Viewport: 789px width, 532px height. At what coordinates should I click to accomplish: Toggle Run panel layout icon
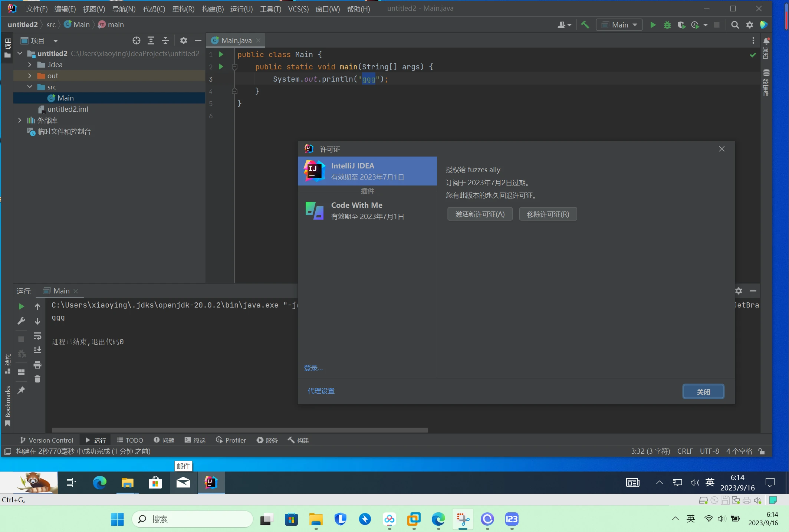coord(21,372)
